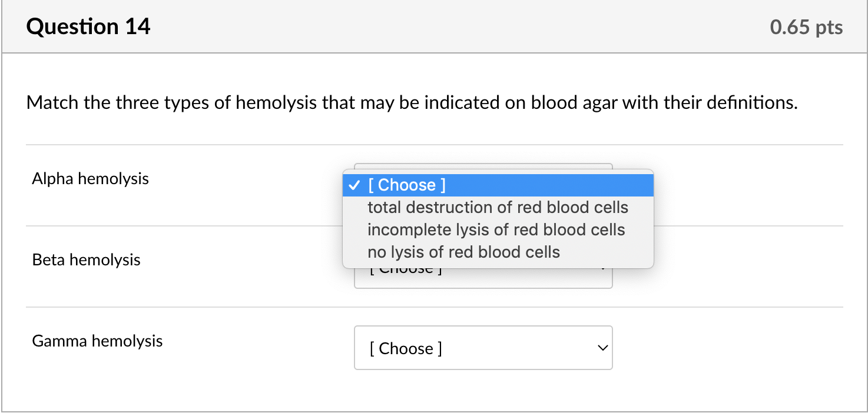Click the checkmark beside [ Choose ]
The width and height of the screenshot is (868, 413).
point(354,185)
